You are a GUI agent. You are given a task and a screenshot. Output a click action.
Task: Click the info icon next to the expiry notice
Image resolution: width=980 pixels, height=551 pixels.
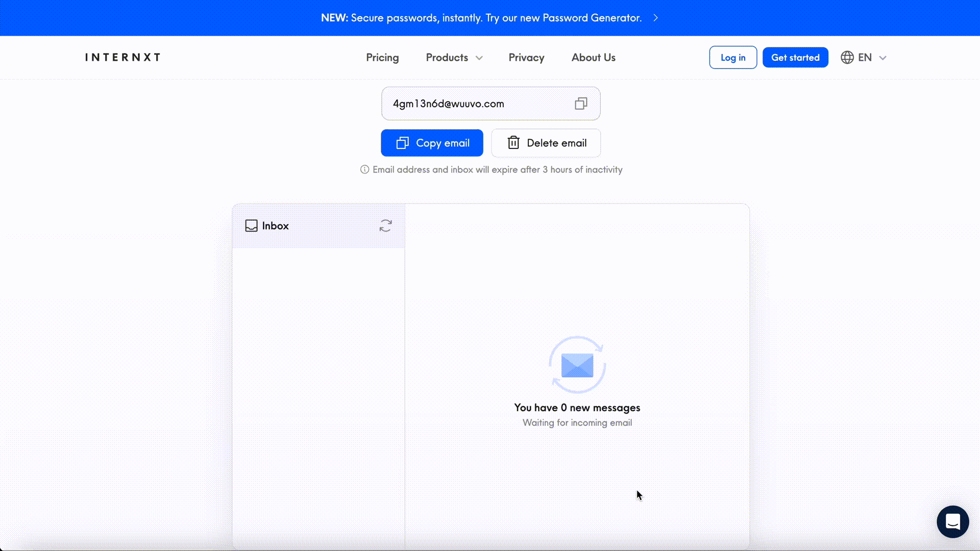(364, 169)
